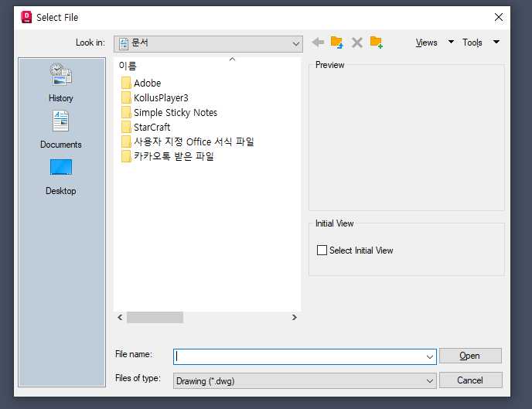Image resolution: width=532 pixels, height=409 pixels.
Task: Click the KollusPlayer3 folder icon
Action: point(126,97)
